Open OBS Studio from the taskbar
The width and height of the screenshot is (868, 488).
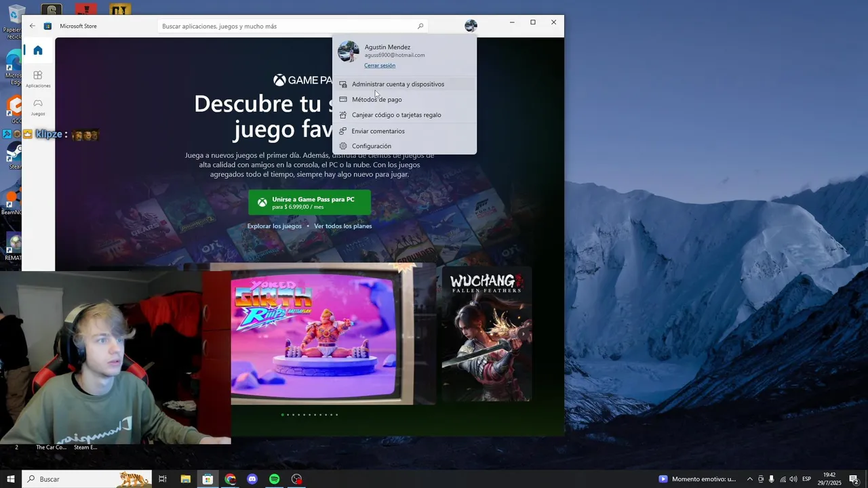[x=296, y=479]
